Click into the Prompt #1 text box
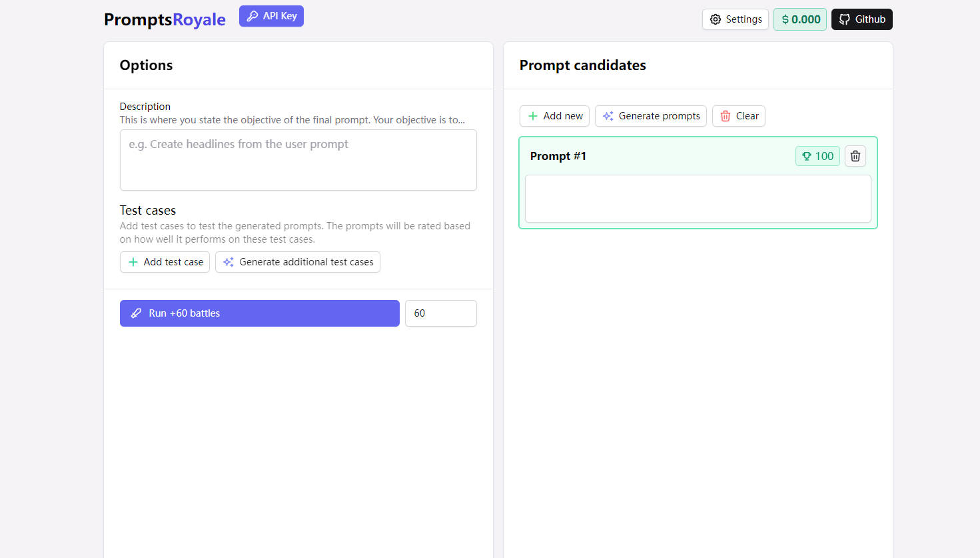This screenshot has height=558, width=980. click(698, 199)
